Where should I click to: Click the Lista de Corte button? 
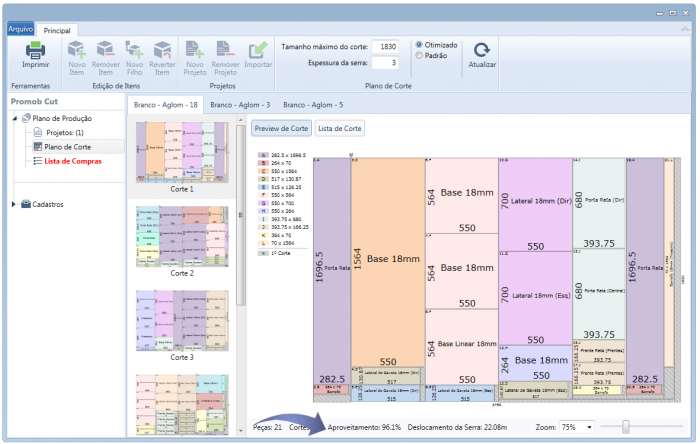coord(340,128)
